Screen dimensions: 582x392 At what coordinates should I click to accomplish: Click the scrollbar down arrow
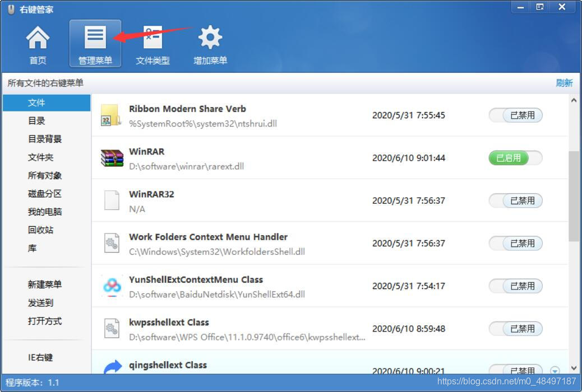point(574,368)
